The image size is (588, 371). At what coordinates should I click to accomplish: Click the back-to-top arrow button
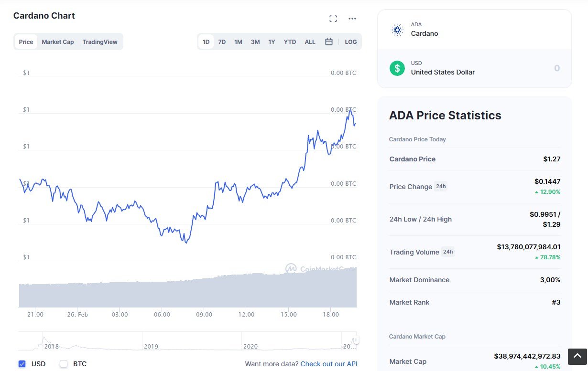pyautogui.click(x=577, y=356)
